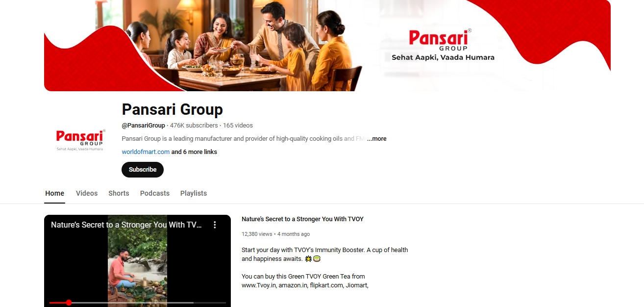Click the red video progress scrubber dot
The width and height of the screenshot is (644, 307).
(69, 303)
